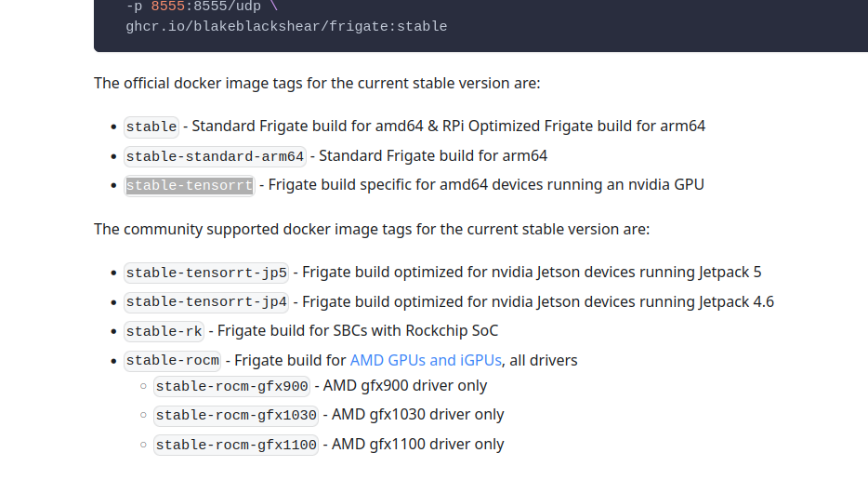
Task: Click the official docker image tags paragraph
Action: click(317, 83)
